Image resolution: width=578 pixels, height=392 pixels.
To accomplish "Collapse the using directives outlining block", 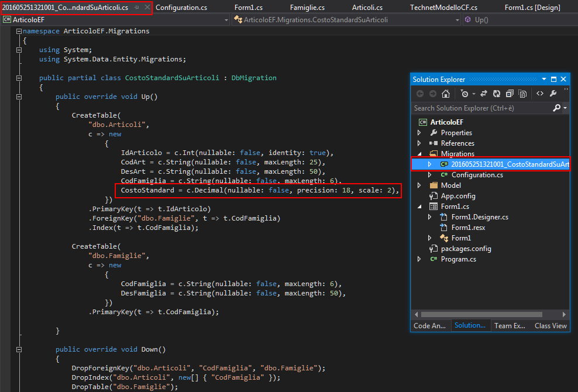I will pos(19,50).
